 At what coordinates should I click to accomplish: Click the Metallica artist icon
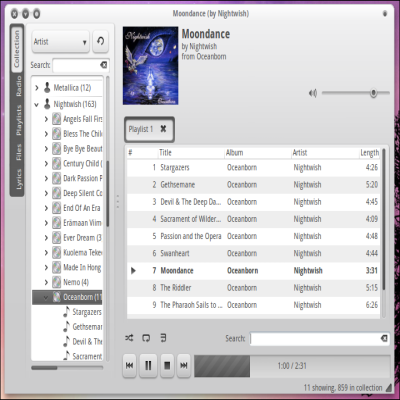click(x=47, y=88)
